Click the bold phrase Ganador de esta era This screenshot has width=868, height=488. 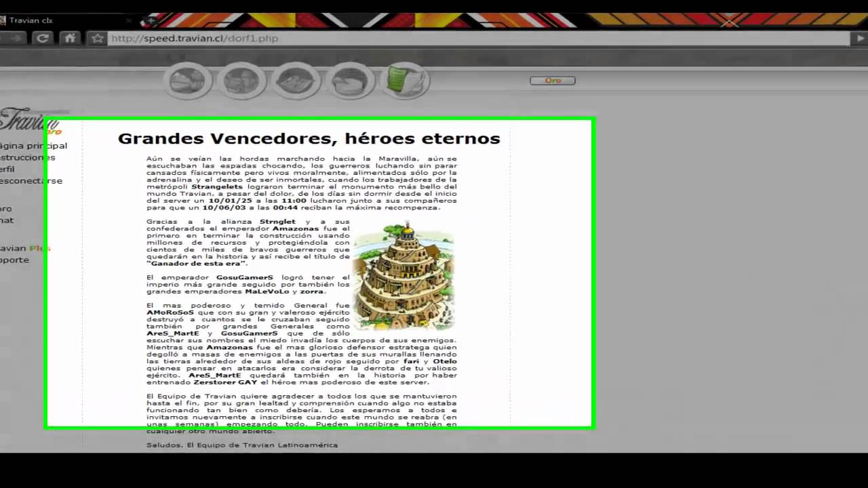click(x=197, y=263)
